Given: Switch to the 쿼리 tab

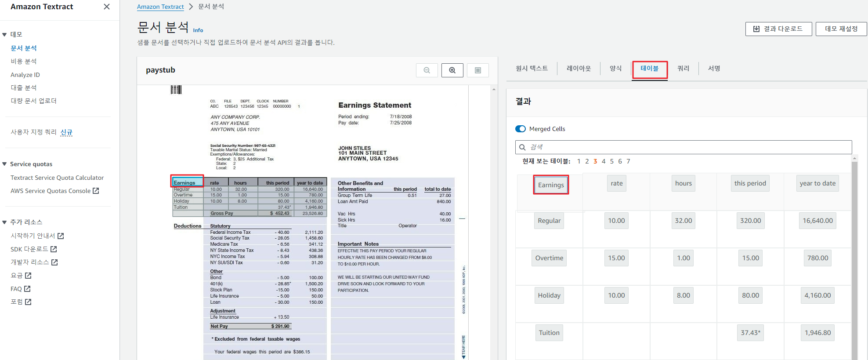Looking at the screenshot, I should point(683,68).
